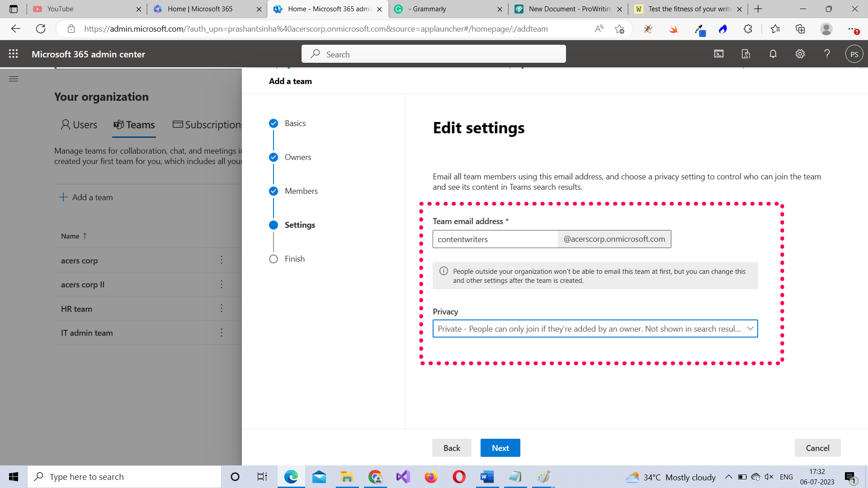Image resolution: width=868 pixels, height=488 pixels.
Task: Open more options for IT admin team
Action: pyautogui.click(x=222, y=333)
